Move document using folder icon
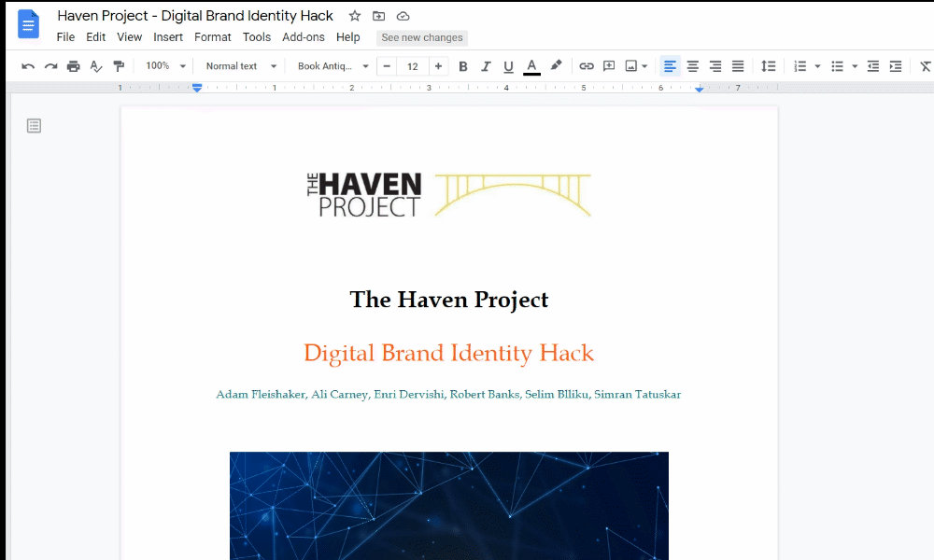Viewport: 934px width, 560px height. click(x=379, y=16)
